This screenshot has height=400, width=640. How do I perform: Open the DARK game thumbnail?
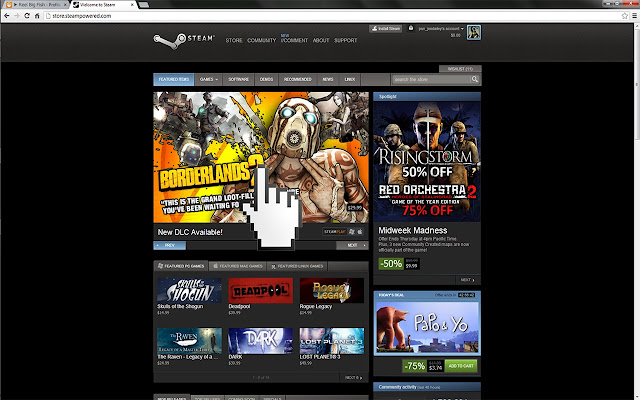coord(260,341)
